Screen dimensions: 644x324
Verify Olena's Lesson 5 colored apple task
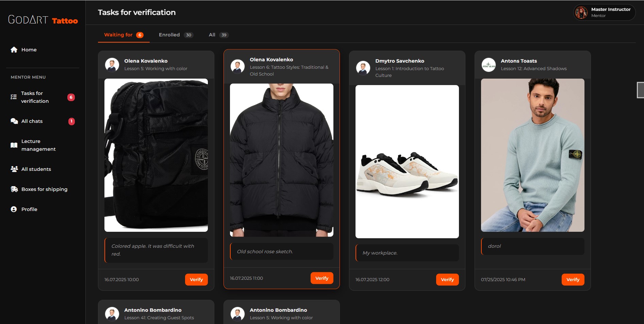pos(196,279)
